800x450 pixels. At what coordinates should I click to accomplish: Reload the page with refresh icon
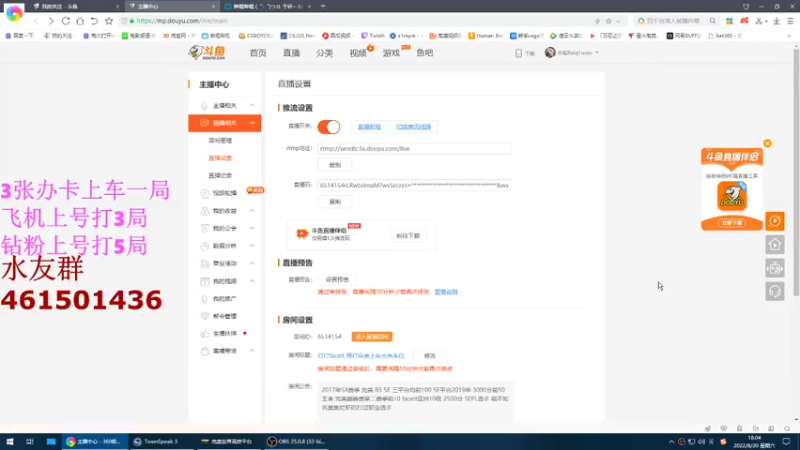pos(65,21)
